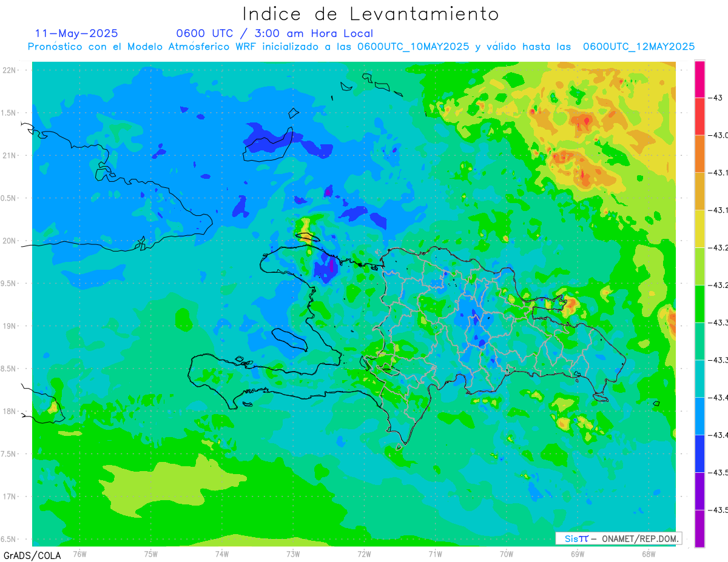Click the '70W' longitude label
The image size is (728, 562).
point(507,554)
